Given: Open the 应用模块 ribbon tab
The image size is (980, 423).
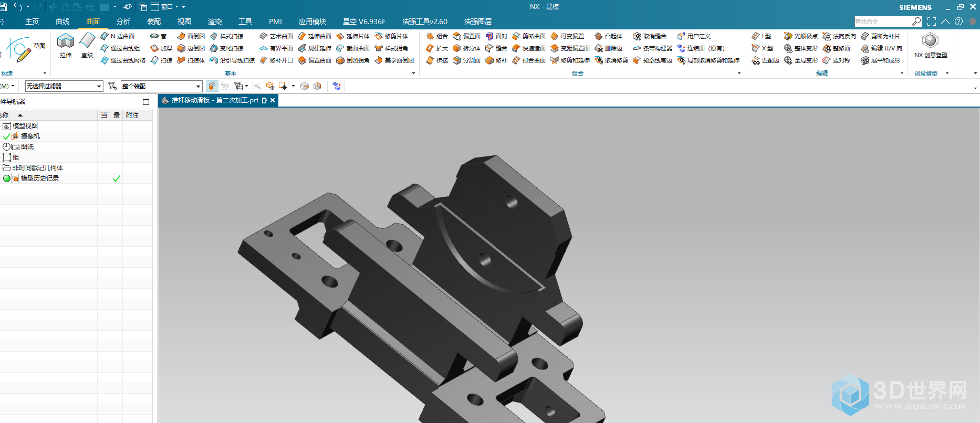Looking at the screenshot, I should coord(312,22).
